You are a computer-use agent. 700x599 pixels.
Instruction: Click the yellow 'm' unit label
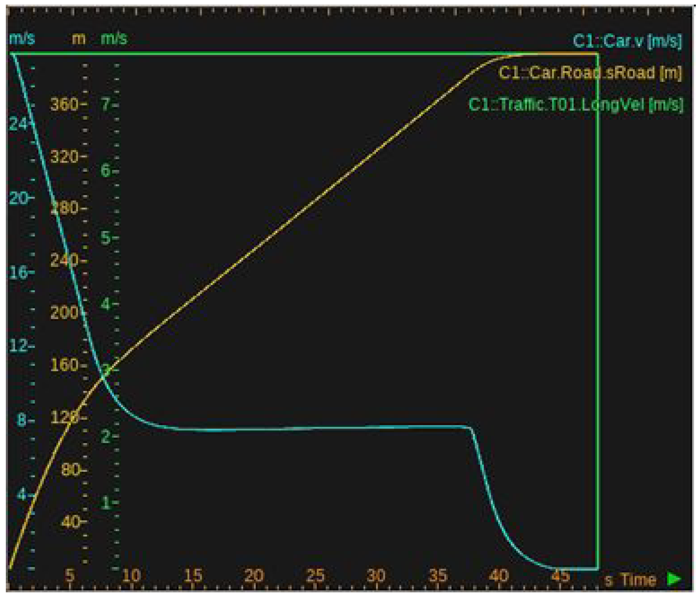coord(79,39)
